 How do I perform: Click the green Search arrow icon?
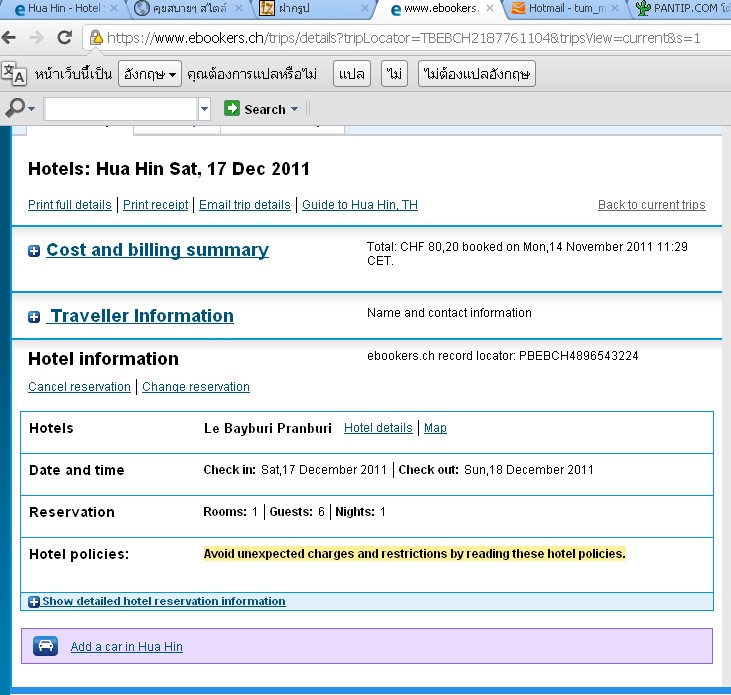[x=232, y=108]
